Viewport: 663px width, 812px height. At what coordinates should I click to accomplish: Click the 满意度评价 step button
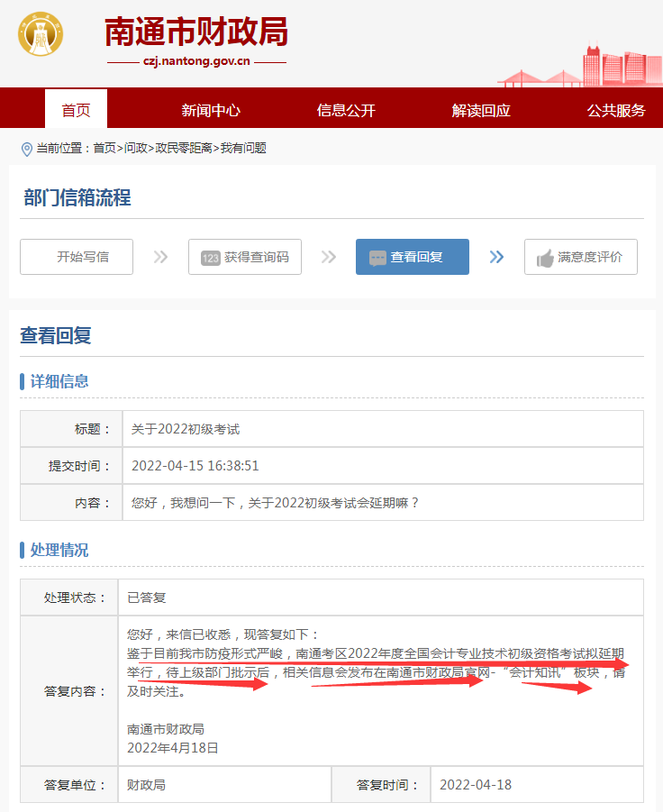coord(581,257)
